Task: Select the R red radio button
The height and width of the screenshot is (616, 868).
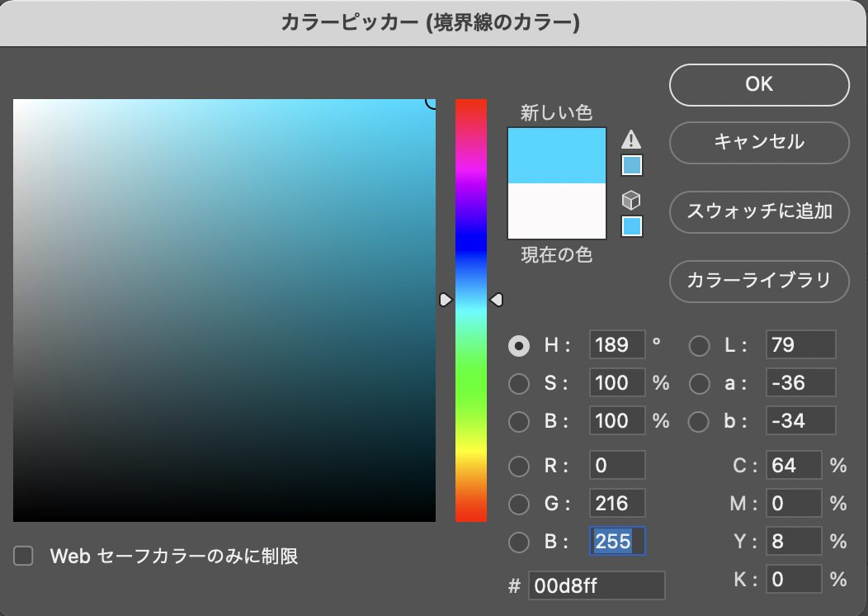Action: [x=519, y=467]
